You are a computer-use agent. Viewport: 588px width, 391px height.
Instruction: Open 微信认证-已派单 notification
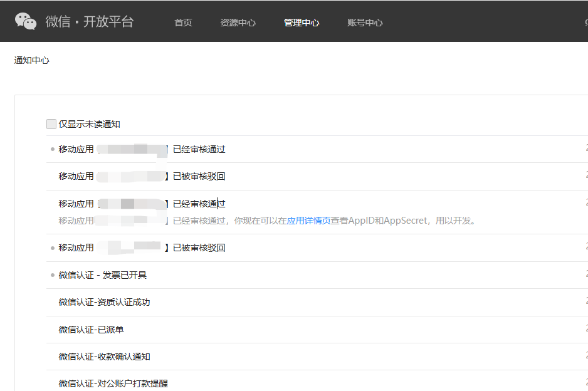91,330
